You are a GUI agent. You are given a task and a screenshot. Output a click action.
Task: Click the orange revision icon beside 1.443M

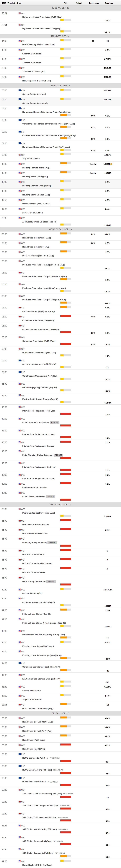click(111, 164)
